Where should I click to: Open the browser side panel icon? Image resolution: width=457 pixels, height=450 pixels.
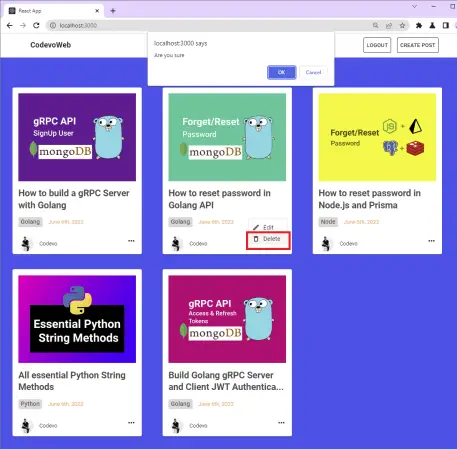tap(446, 25)
